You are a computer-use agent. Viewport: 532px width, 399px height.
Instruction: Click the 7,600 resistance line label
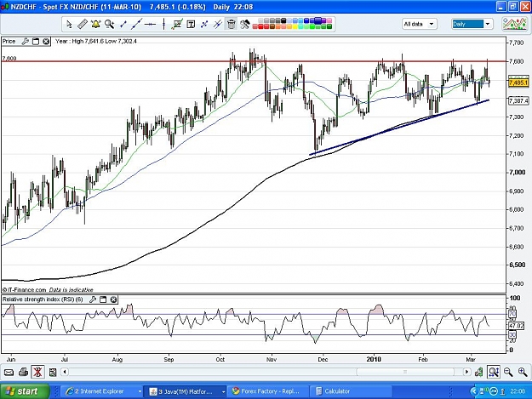pyautogui.click(x=9, y=59)
